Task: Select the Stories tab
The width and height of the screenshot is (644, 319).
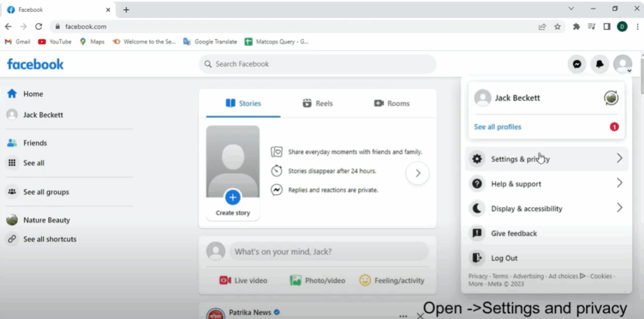Action: [x=243, y=104]
